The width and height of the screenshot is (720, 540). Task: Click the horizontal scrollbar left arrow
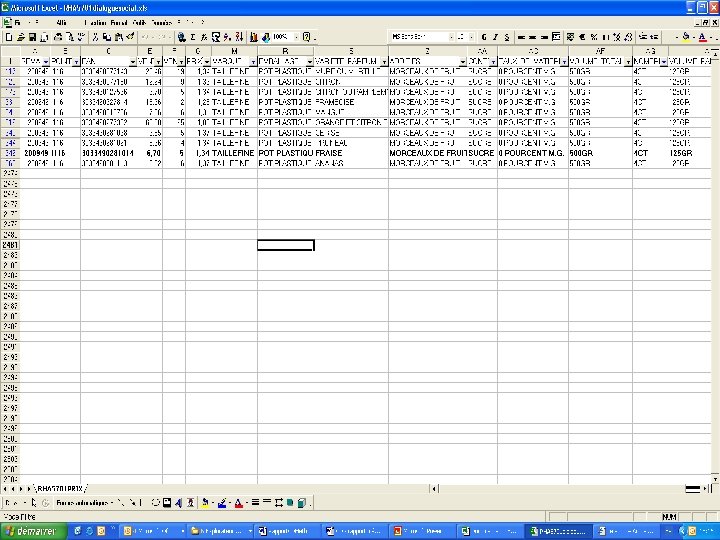point(434,489)
